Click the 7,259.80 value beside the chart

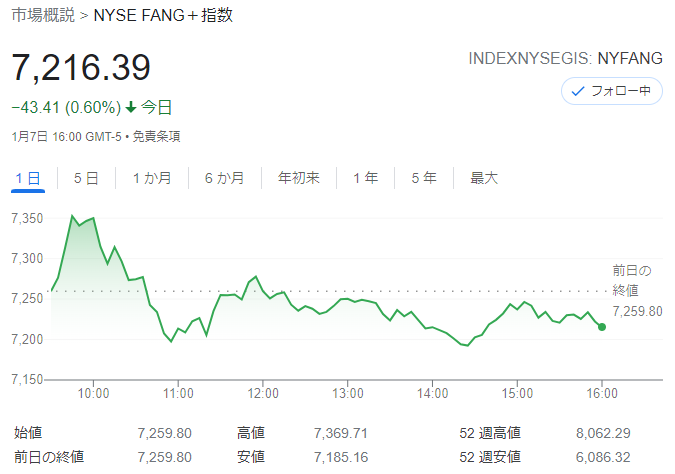[x=637, y=311]
